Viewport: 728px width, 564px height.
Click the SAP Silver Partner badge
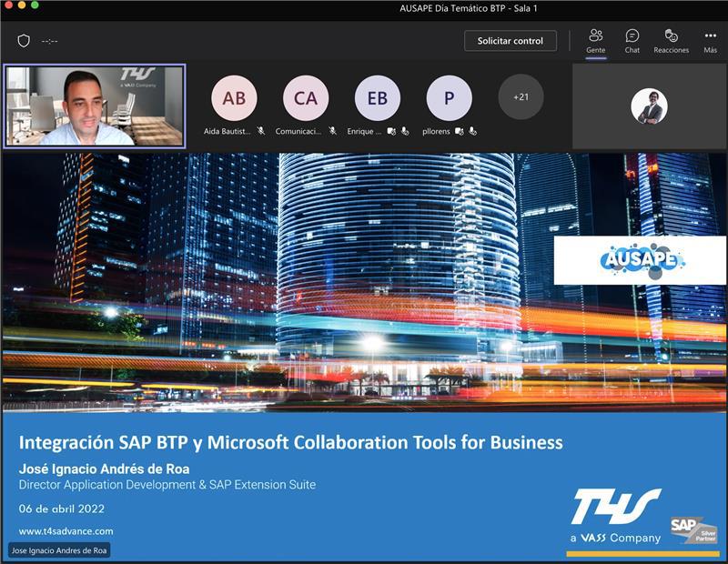(694, 530)
